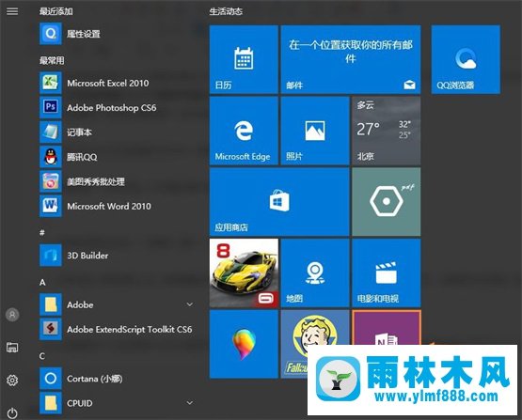Viewport: 522px width, 420px height.
Task: Click the C section letter header
Action: click(42, 356)
